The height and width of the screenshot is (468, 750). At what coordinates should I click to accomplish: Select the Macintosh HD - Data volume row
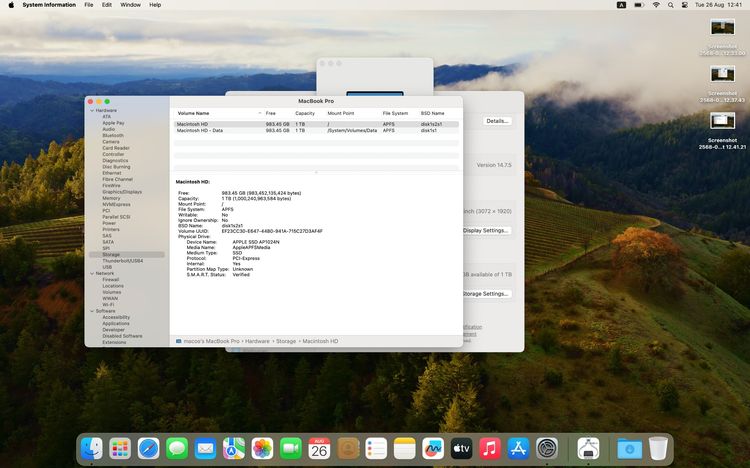(316, 130)
